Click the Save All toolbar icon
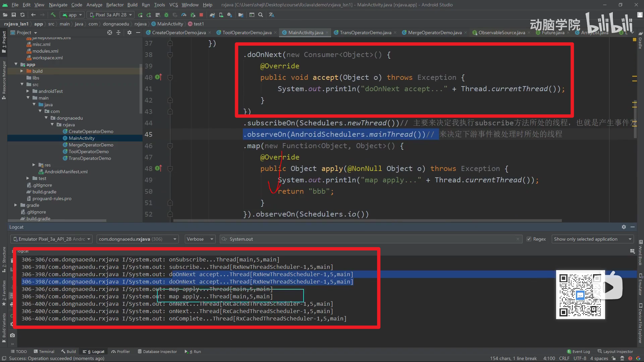 coord(14,15)
